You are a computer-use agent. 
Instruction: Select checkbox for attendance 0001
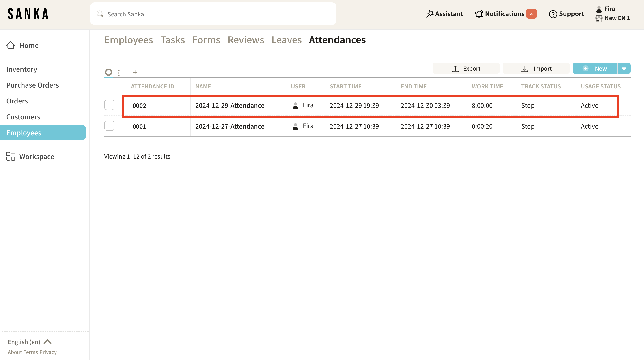109,126
